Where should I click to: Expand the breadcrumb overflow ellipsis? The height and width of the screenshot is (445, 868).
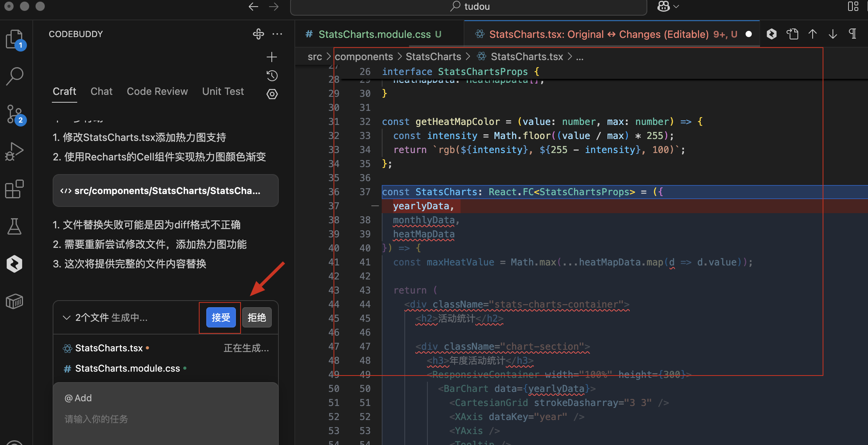tap(580, 57)
